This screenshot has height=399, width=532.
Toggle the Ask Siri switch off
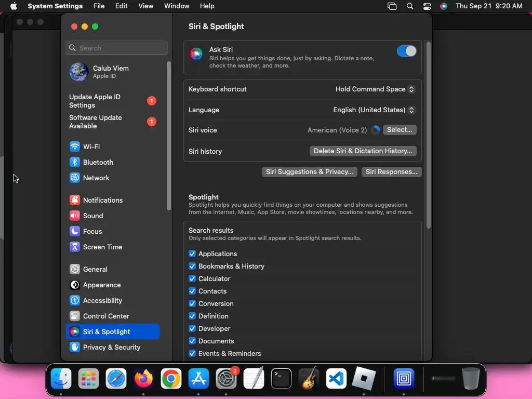(406, 51)
